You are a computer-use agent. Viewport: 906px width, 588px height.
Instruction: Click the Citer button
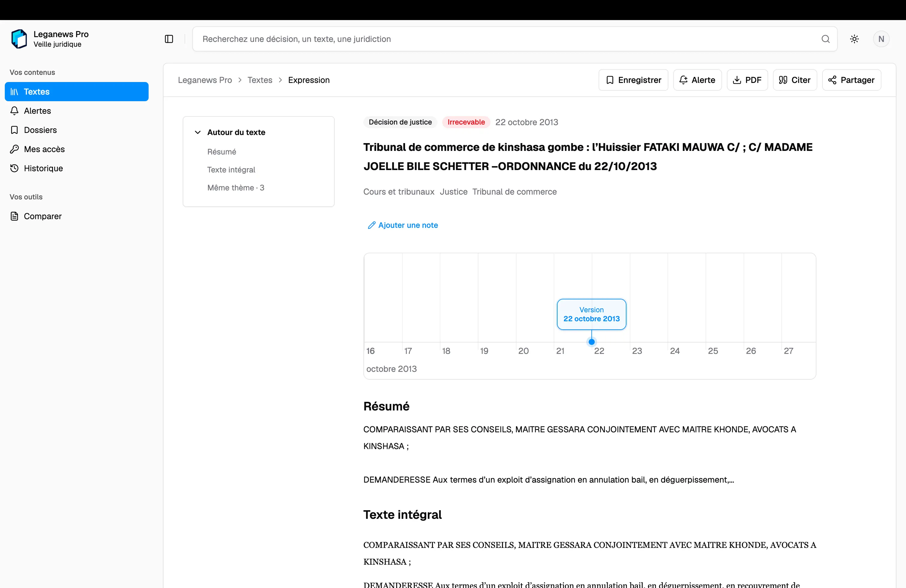(x=795, y=80)
